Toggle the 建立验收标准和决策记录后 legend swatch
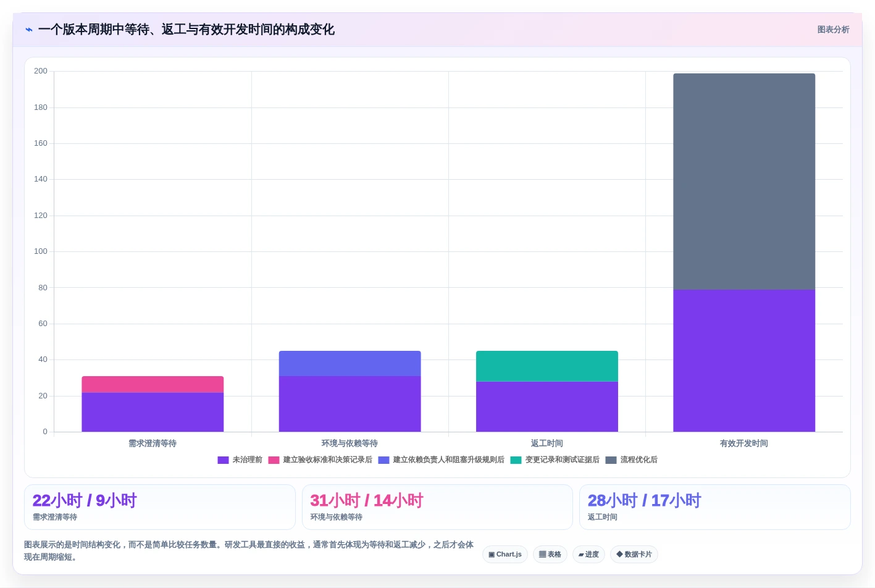Viewport: 875px width, 588px height. [x=274, y=460]
